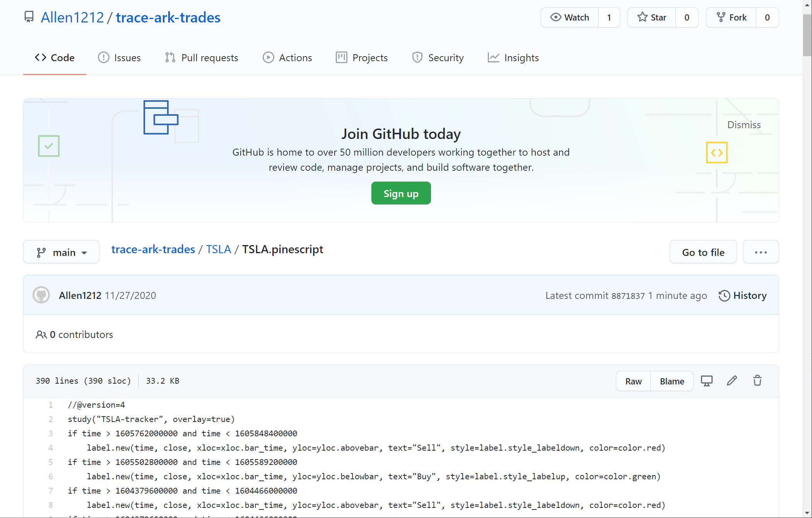Click the desktop open icon beside Blame
The image size is (812, 518).
click(x=706, y=381)
